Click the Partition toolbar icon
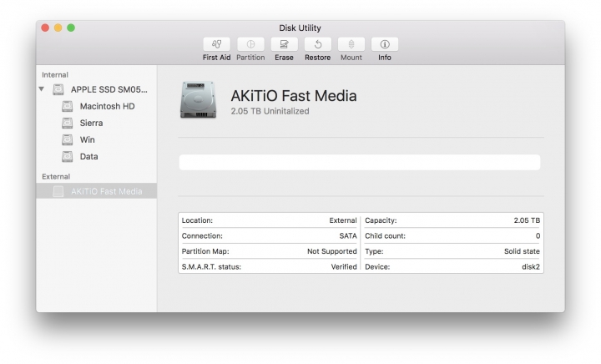The height and width of the screenshot is (364, 601). [x=250, y=44]
